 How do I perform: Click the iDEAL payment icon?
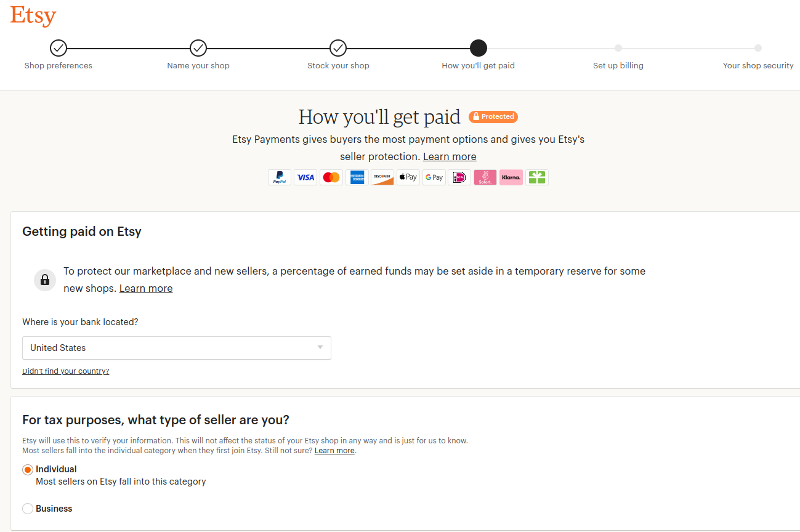(x=459, y=177)
